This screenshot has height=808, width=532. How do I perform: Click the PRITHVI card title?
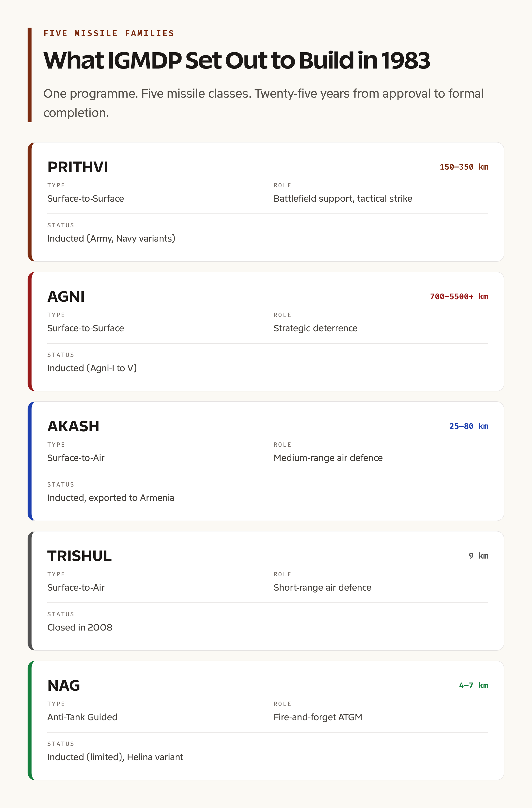pyautogui.click(x=78, y=167)
